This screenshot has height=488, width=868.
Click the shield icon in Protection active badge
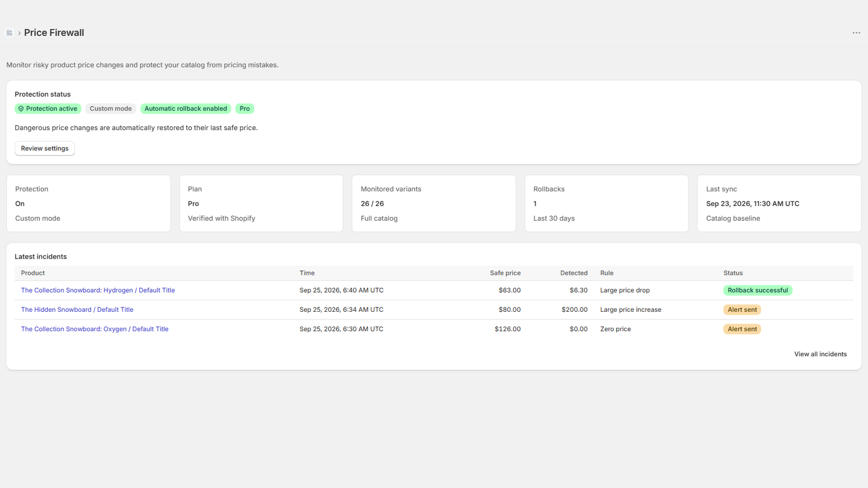[21, 109]
